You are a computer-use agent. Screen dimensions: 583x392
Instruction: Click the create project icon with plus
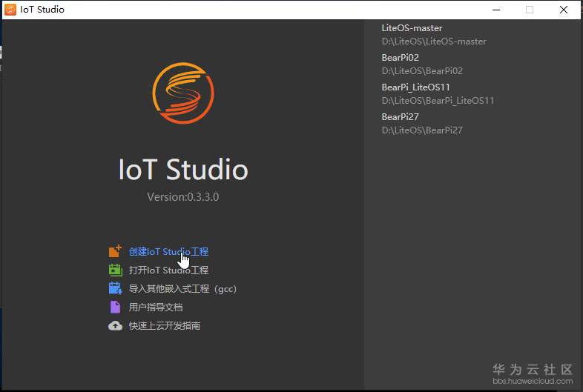(x=115, y=251)
